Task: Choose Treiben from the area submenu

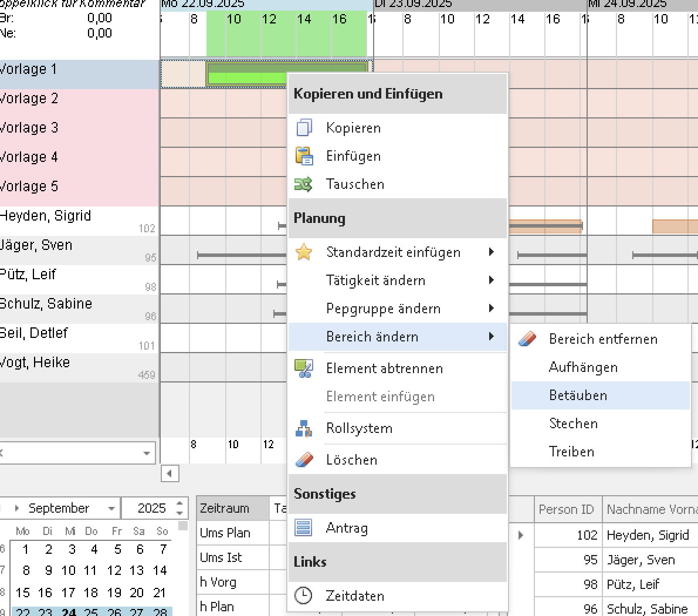Action: (571, 452)
